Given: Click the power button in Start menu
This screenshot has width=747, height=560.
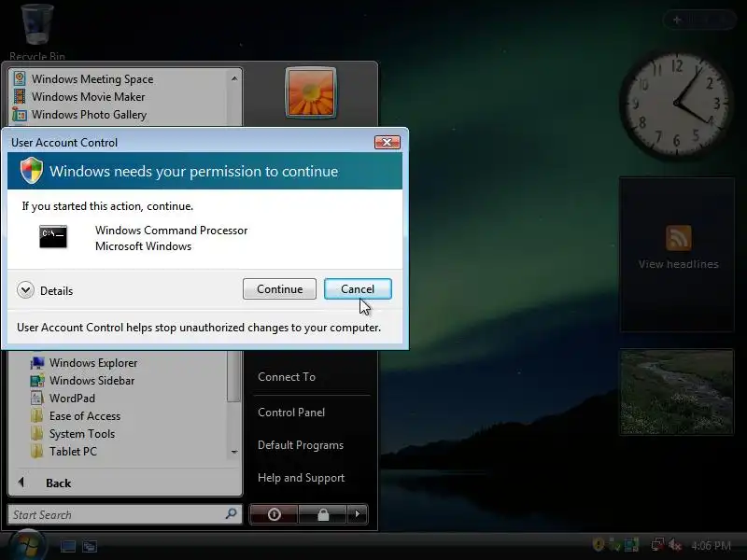Looking at the screenshot, I should click(274, 514).
